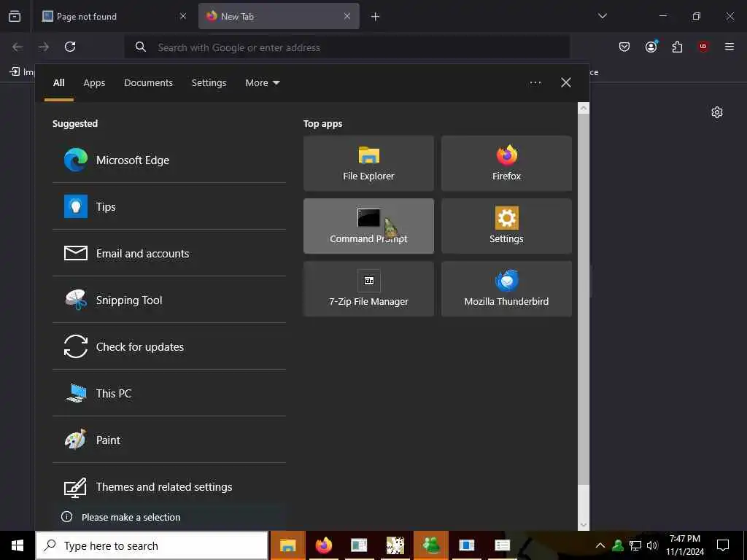Open File Explorer from taskbar
747x560 pixels.
(287, 545)
